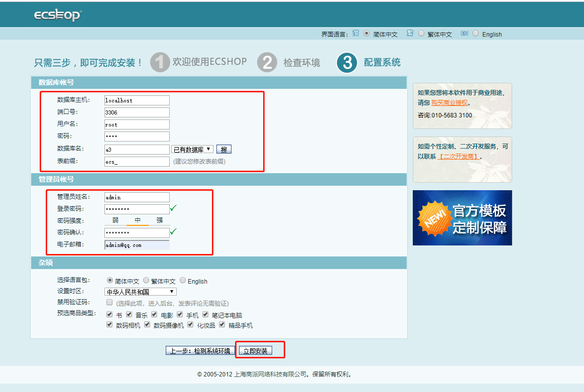The image size is (584, 392).
Task: Click the 杂项 section header
Action: tap(218, 263)
